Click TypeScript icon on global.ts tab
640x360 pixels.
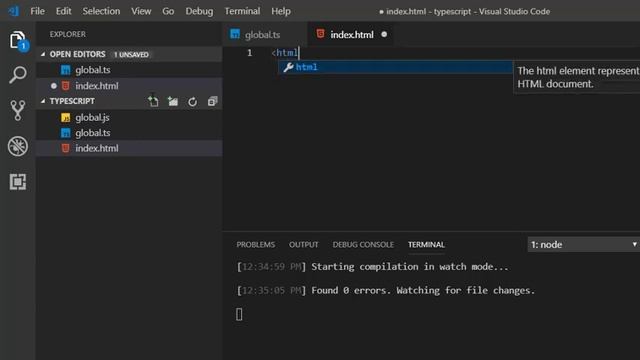coord(235,34)
